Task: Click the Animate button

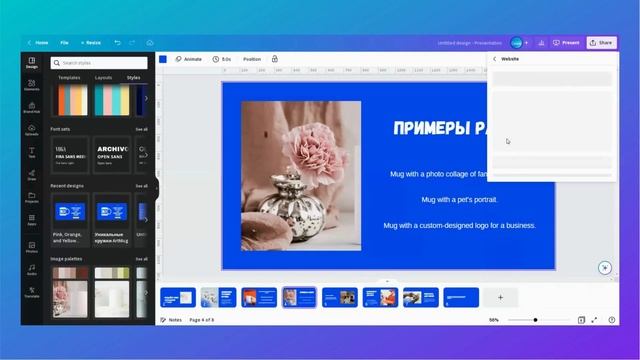Action: coord(189,59)
